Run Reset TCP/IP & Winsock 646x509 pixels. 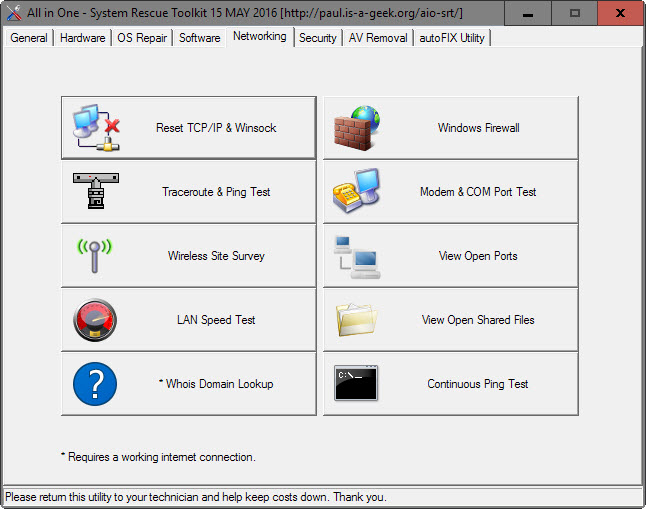click(x=189, y=128)
